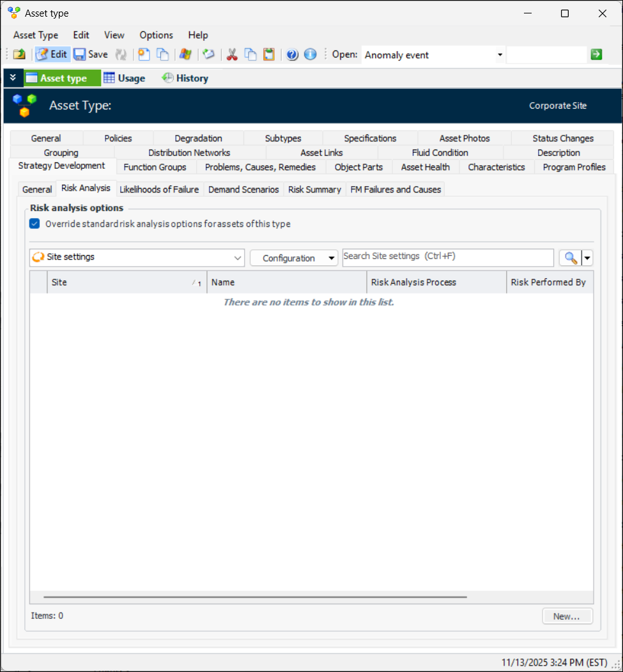The image size is (623, 672).
Task: Click the empty Open search field
Action: [x=546, y=55]
